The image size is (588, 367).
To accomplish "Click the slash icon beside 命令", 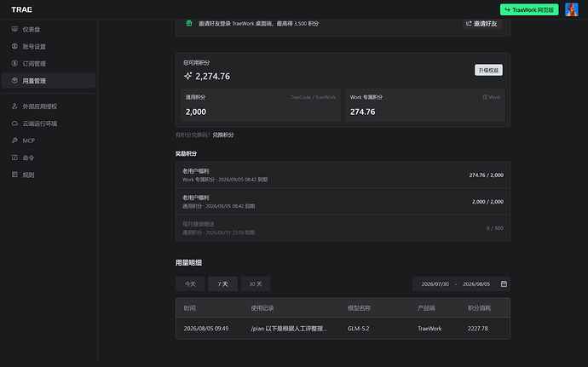I will 14,158.
